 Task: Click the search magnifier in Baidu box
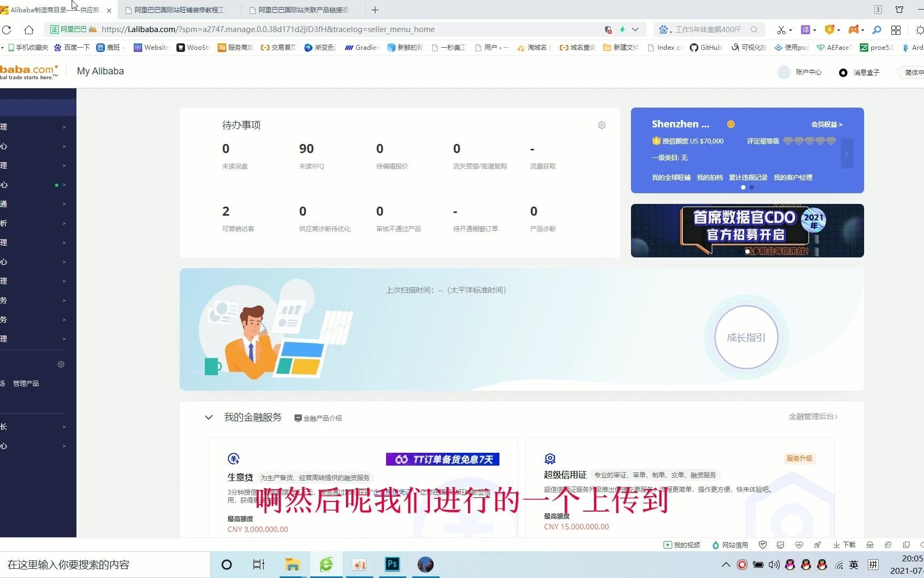(754, 29)
